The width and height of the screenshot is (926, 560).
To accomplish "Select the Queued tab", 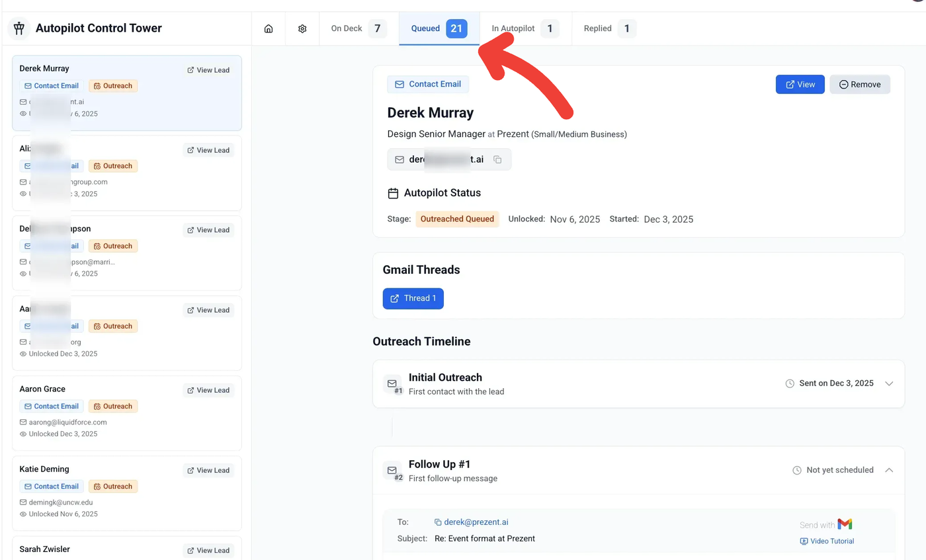I will point(439,29).
